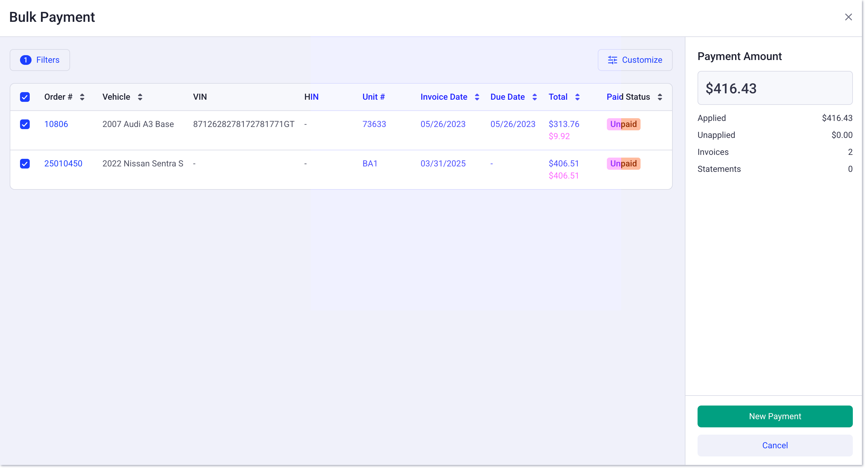868x471 pixels.
Task: Click Unpaid badge for order 10806
Action: click(623, 124)
